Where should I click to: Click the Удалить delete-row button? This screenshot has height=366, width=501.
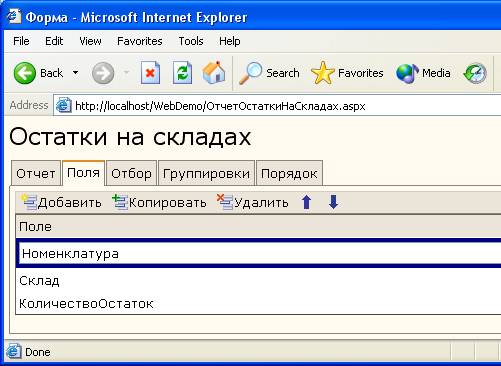pos(253,202)
